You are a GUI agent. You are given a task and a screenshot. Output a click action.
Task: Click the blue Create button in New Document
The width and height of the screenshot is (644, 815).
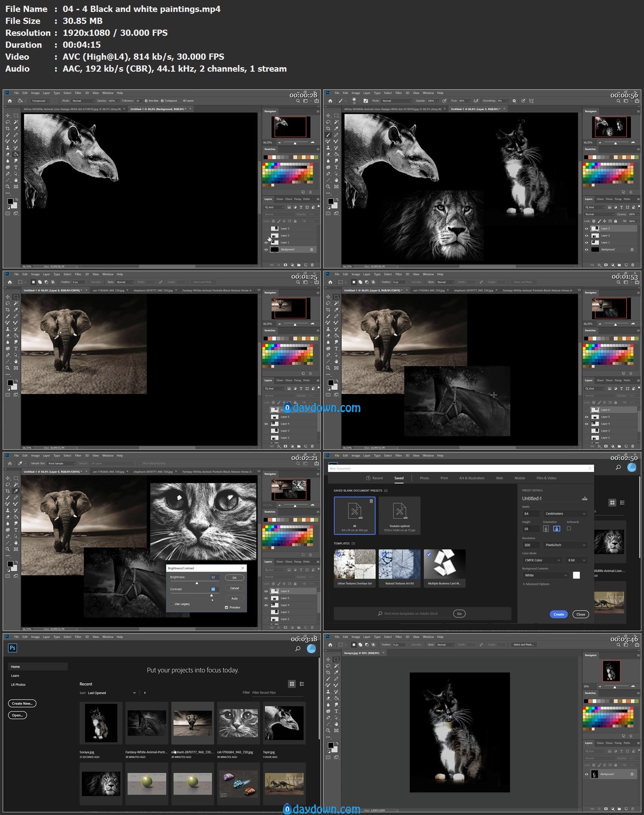pos(559,614)
